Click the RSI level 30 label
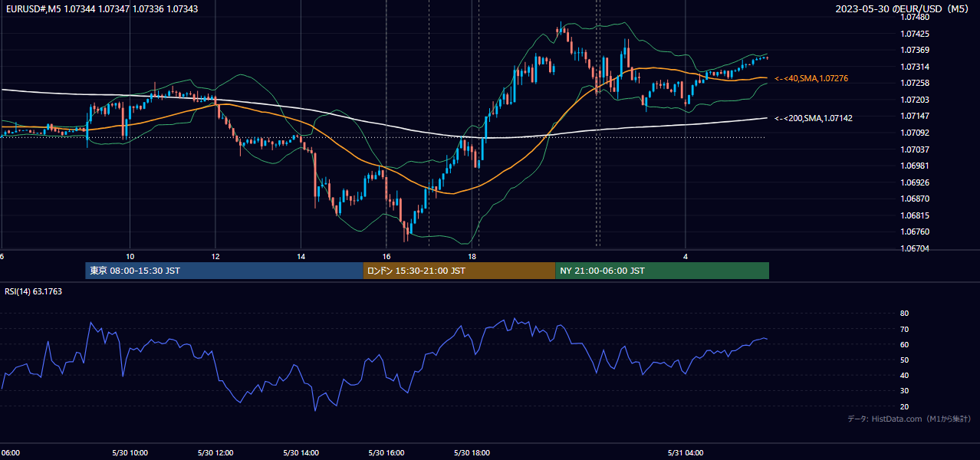 [x=904, y=391]
